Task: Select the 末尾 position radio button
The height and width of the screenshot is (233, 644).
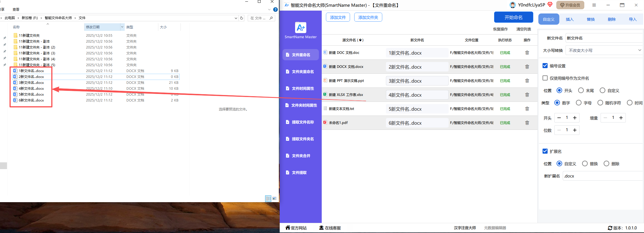Action: (581, 90)
